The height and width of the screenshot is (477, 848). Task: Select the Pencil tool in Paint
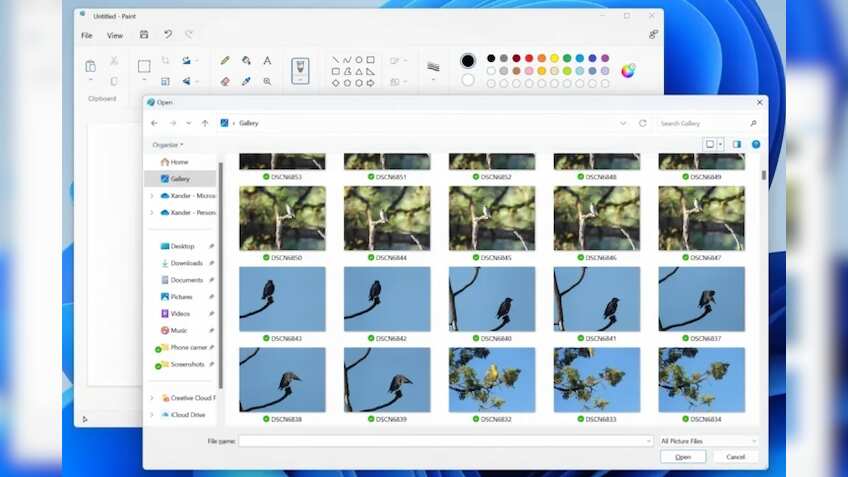click(225, 61)
